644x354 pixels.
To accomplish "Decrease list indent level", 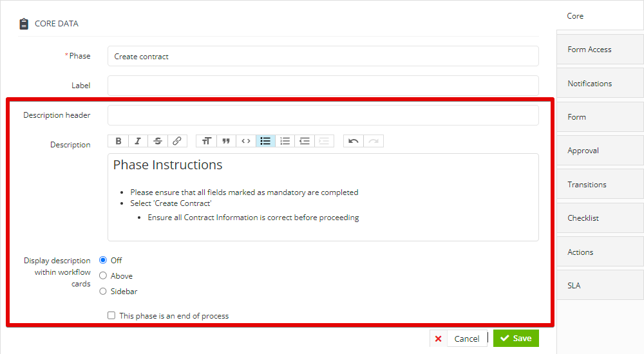I will coord(305,141).
